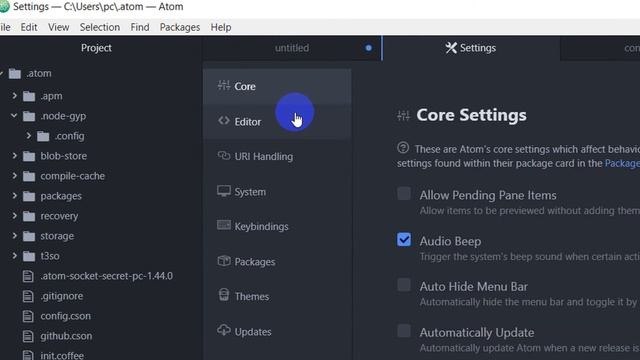This screenshot has height=360, width=640.
Task: Open the Help menu
Action: click(x=221, y=27)
